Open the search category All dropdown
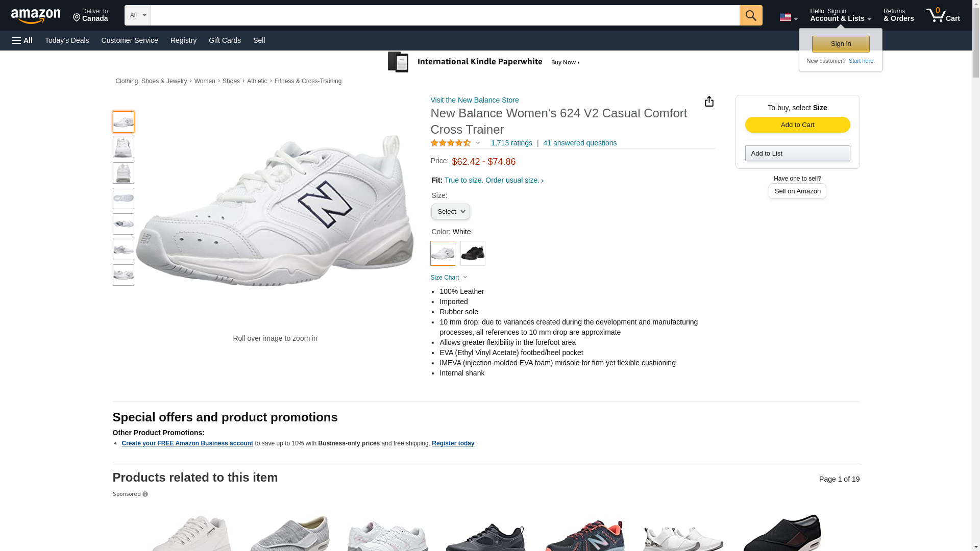The width and height of the screenshot is (980, 551). point(137,15)
